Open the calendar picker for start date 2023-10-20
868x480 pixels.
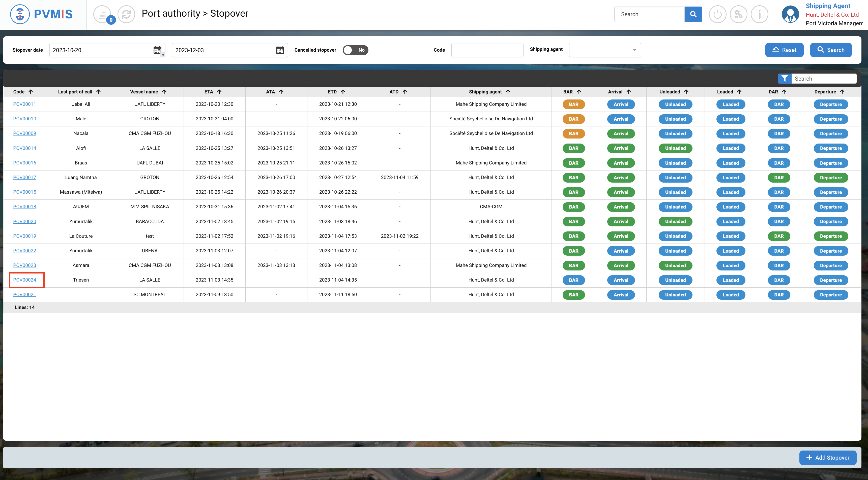pos(157,50)
